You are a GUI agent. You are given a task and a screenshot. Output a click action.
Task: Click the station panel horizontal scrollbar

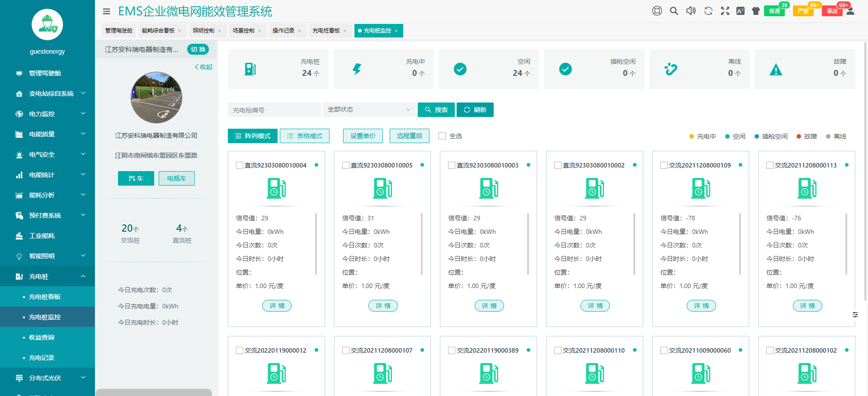[x=154, y=392]
